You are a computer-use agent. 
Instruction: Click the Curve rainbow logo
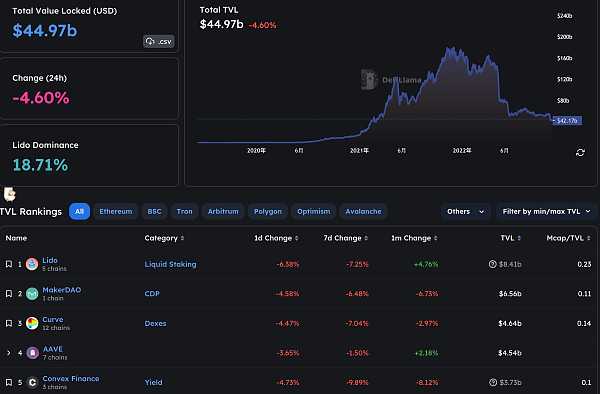[x=32, y=323]
